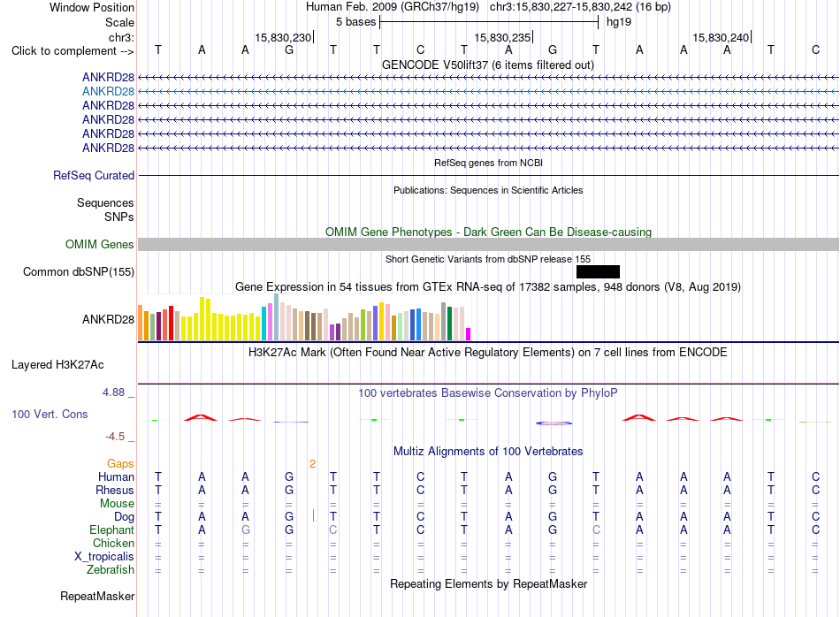Image resolution: width=840 pixels, height=617 pixels.
Task: Click the orange gap count '2'
Action: pos(312,464)
